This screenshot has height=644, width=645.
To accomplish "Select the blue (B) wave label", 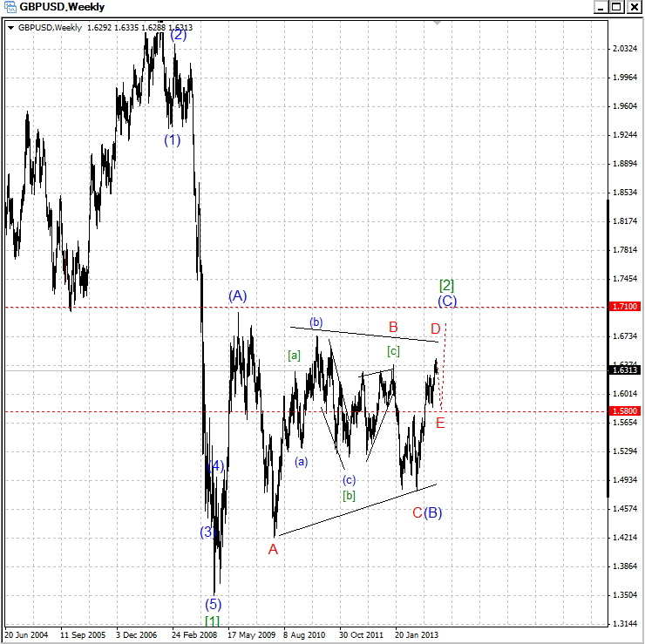I will click(x=432, y=512).
